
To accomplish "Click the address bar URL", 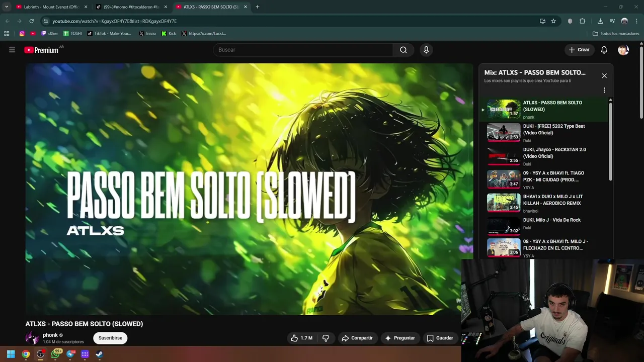I will [115, 21].
